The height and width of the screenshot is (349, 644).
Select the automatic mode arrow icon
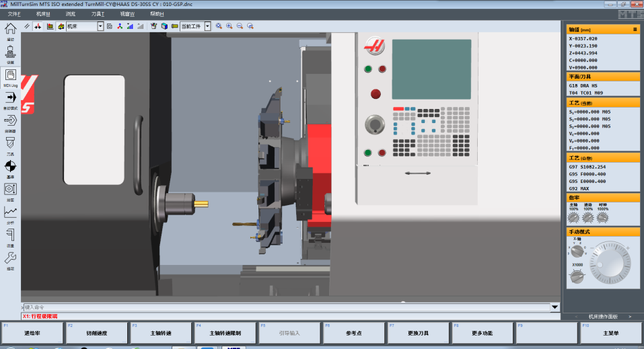click(10, 98)
